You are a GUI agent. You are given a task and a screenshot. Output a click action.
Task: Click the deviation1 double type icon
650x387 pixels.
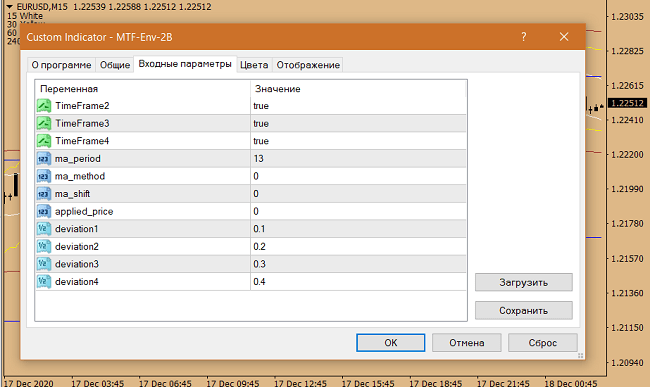(x=44, y=229)
